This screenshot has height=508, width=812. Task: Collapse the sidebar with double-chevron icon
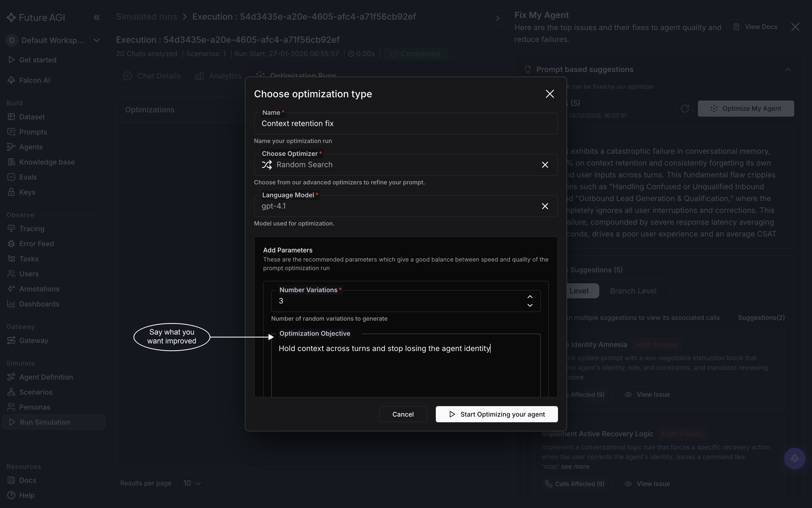pos(97,17)
